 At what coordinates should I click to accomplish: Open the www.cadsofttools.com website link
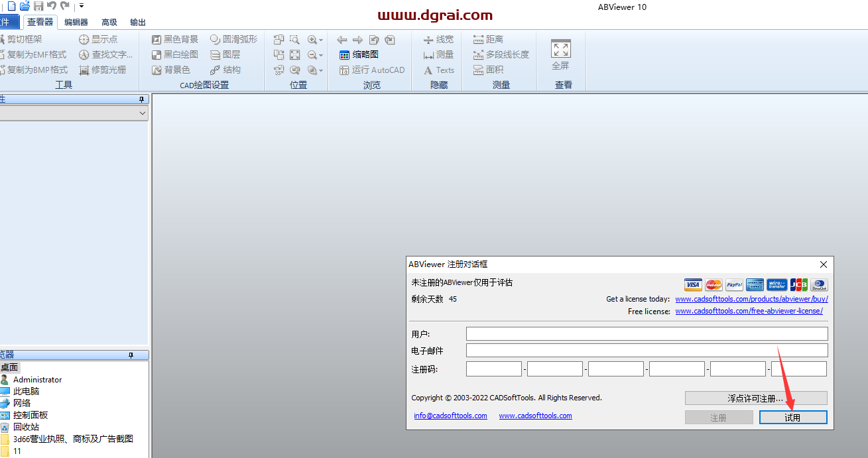pyautogui.click(x=535, y=416)
